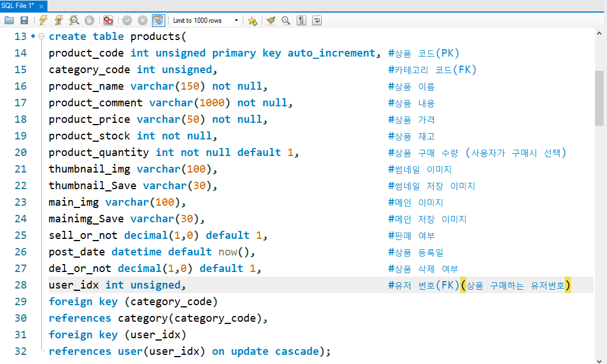Viewport: 607px width, 364px height.
Task: Rollback transaction X icon
Action: [x=142, y=21]
